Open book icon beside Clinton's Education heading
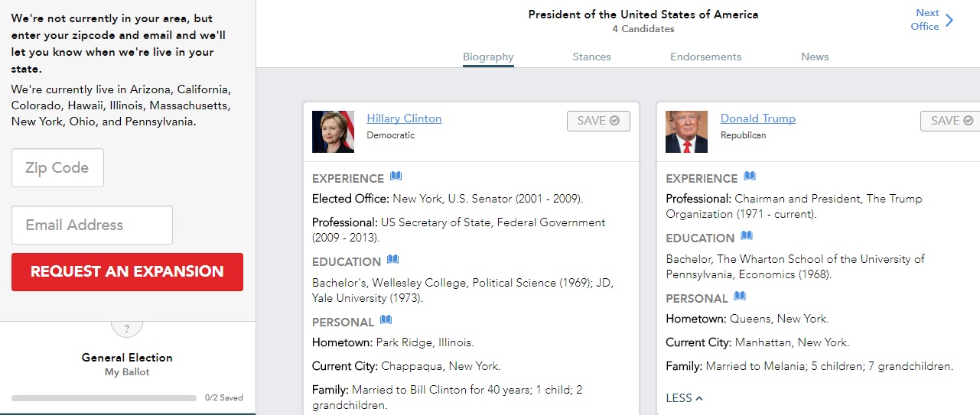Viewport: 980px width, 415px height. click(392, 259)
